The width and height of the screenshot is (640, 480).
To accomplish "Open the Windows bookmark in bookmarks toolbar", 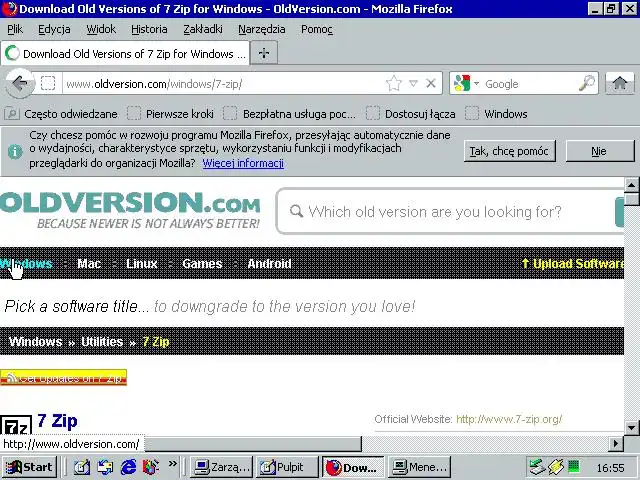I will pos(497,114).
